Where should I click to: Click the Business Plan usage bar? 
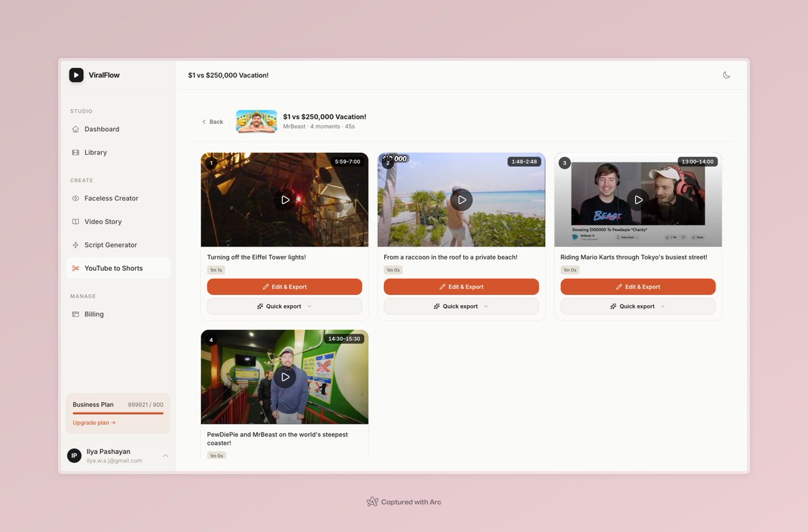click(118, 413)
